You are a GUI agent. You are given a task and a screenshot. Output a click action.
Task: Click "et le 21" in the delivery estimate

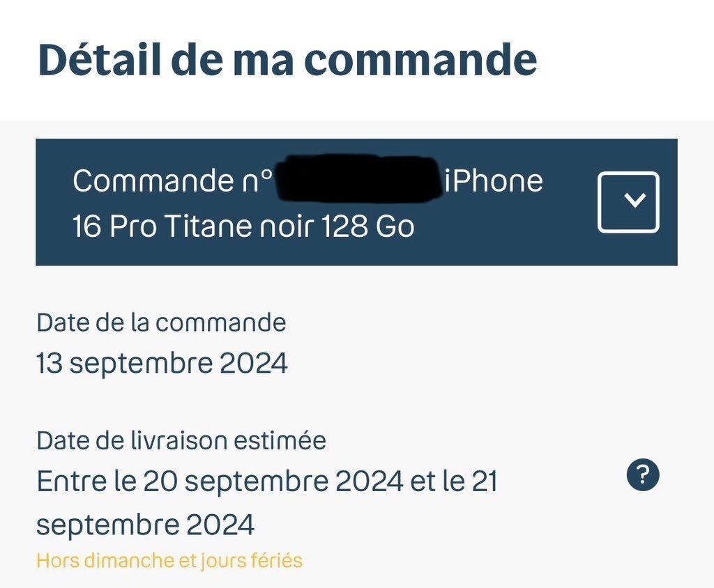coord(454,481)
